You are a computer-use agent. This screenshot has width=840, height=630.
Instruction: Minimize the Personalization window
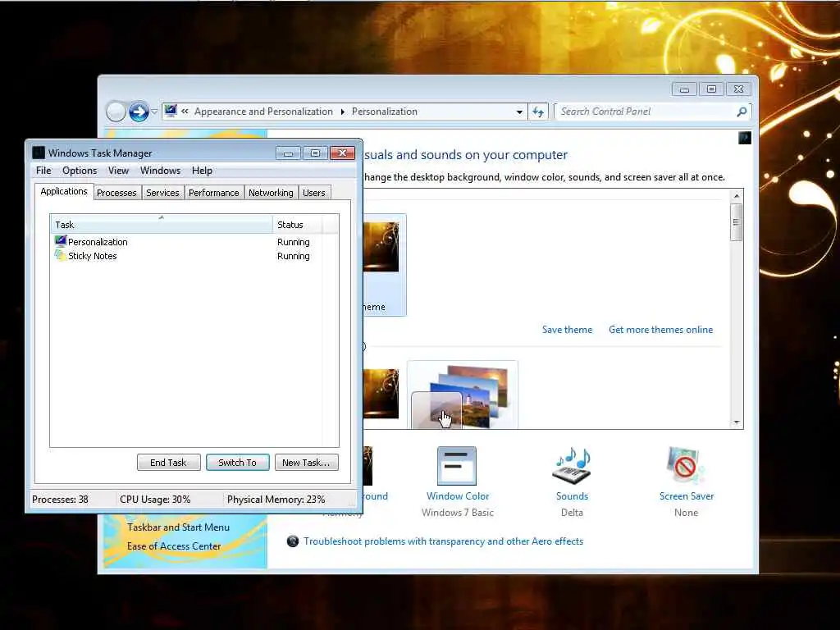(684, 89)
